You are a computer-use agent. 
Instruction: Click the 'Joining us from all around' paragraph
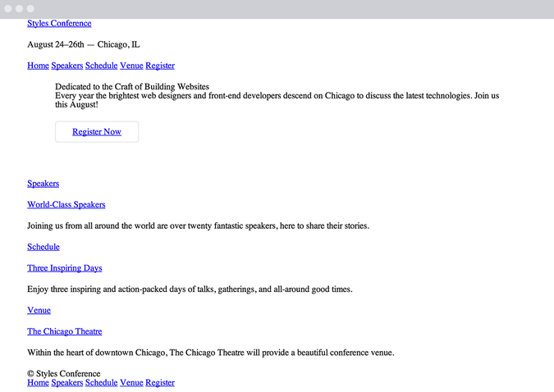(x=199, y=226)
